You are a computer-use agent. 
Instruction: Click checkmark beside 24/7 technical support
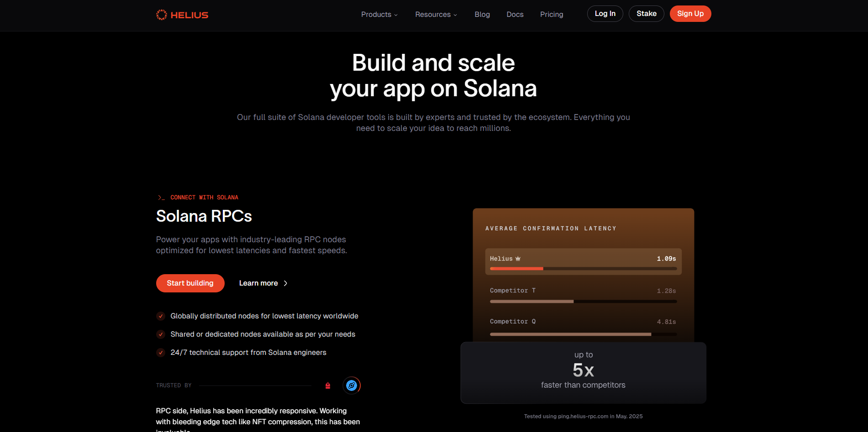coord(161,353)
